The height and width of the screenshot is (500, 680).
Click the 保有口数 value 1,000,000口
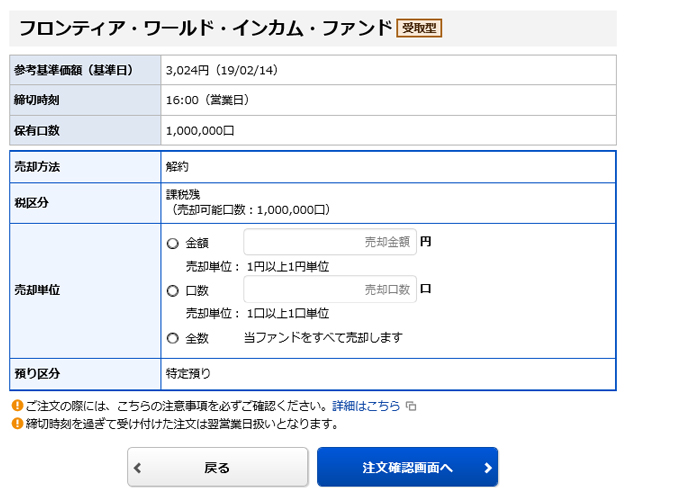click(x=200, y=131)
